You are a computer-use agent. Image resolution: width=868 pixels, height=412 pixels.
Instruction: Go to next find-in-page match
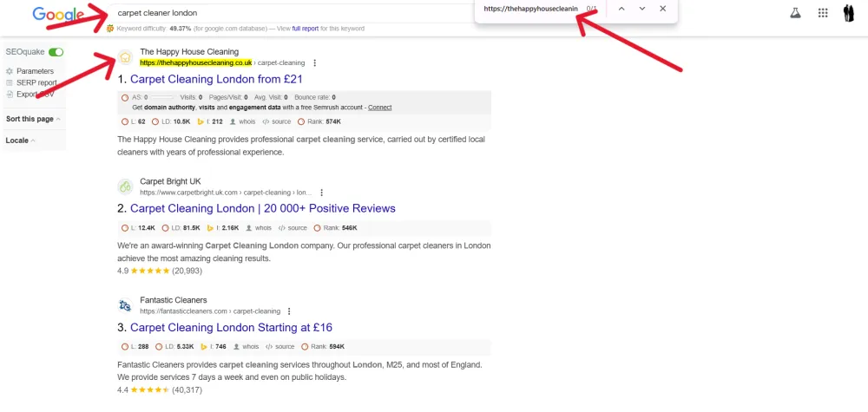click(x=642, y=9)
